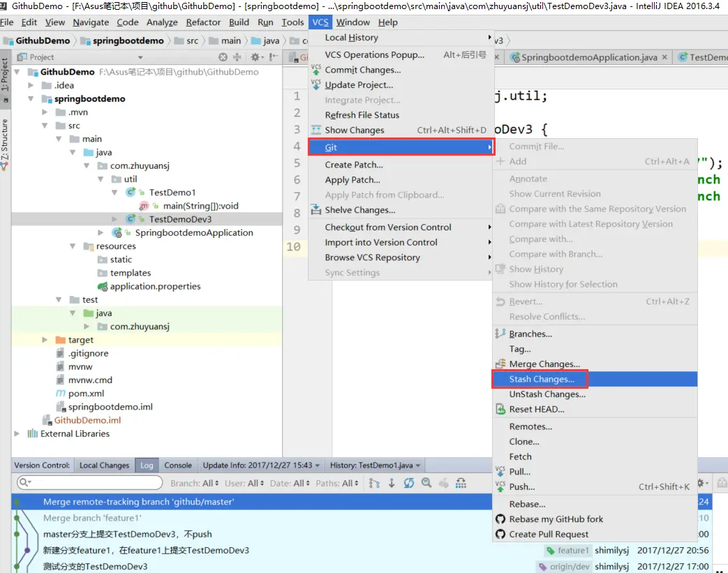Switch to the Console tab

click(x=178, y=466)
